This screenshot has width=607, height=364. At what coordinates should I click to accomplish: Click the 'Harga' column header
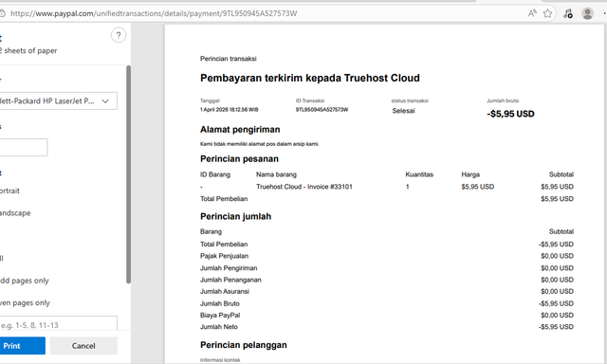pyautogui.click(x=470, y=174)
